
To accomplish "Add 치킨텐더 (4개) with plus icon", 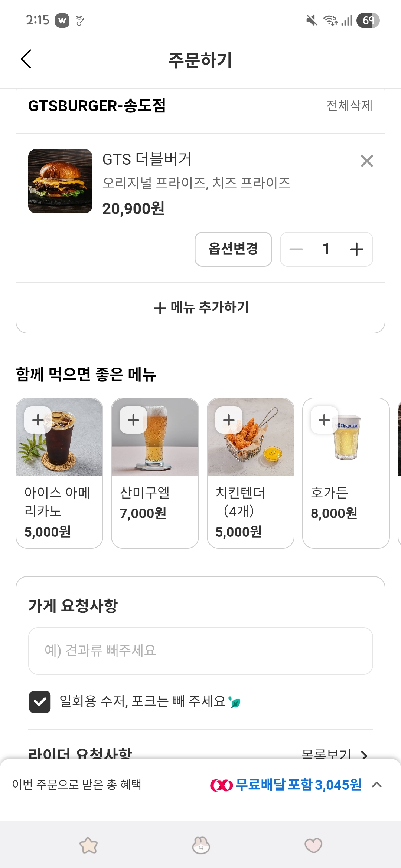I will point(229,420).
